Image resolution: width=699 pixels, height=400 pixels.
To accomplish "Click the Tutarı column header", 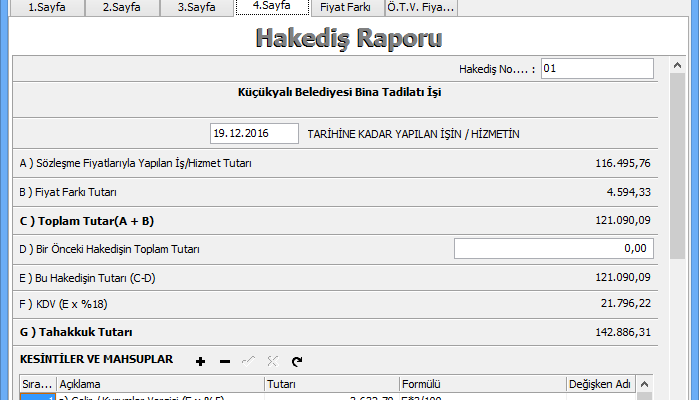I will [330, 384].
